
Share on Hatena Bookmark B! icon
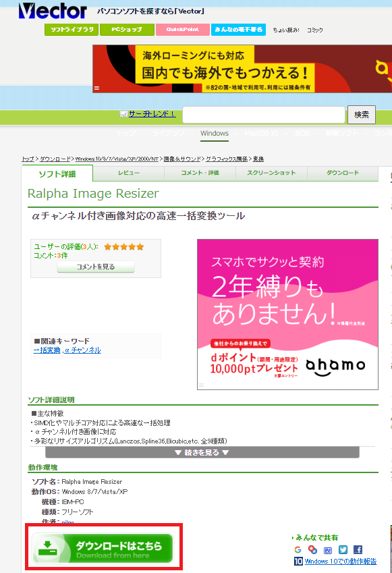click(x=328, y=549)
